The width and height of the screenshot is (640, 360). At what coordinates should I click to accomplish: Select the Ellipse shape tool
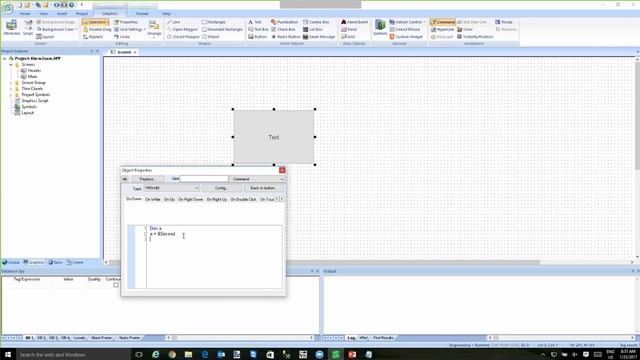pyautogui.click(x=211, y=37)
